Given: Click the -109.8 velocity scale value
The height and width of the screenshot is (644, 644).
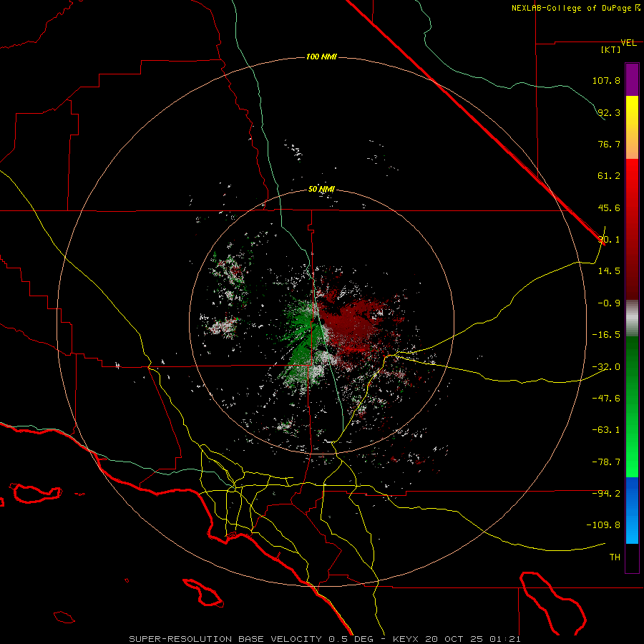Looking at the screenshot, I should (x=603, y=525).
